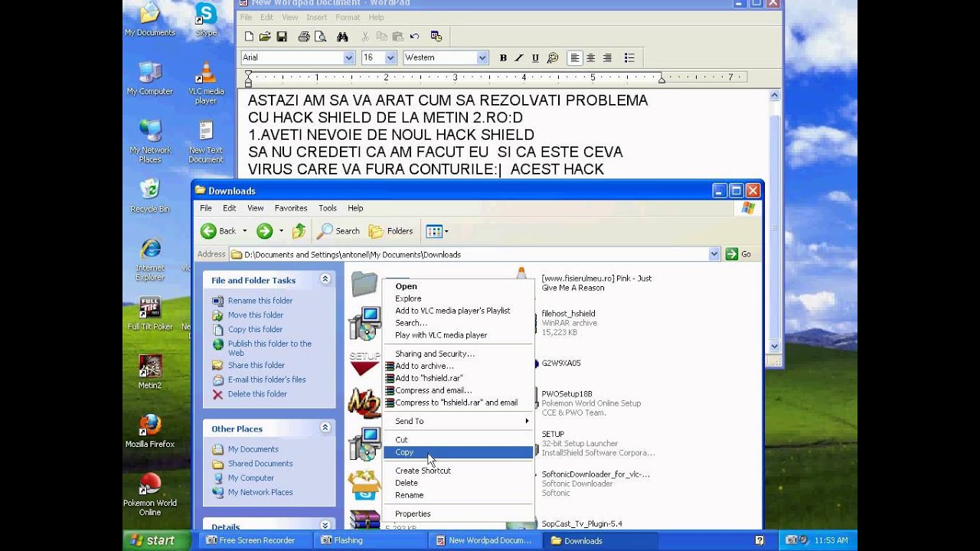Align text left in WordPad
980x551 pixels.
tap(574, 58)
